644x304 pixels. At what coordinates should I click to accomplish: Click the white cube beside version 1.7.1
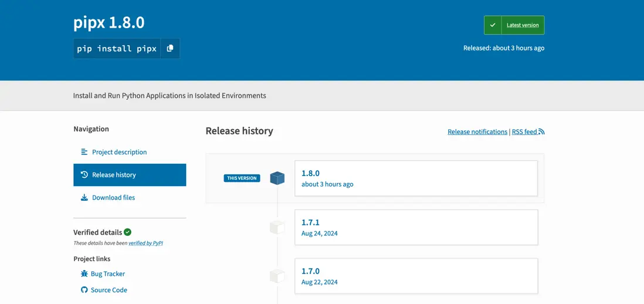pos(277,228)
